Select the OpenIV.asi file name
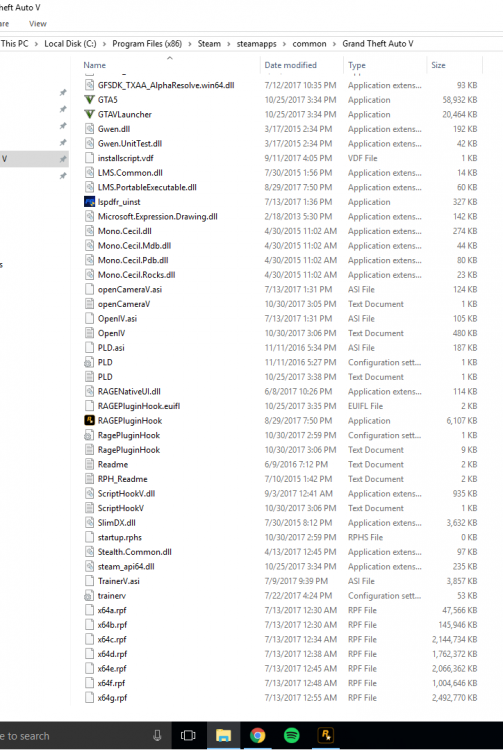Image resolution: width=503 pixels, height=750 pixels. point(118,319)
